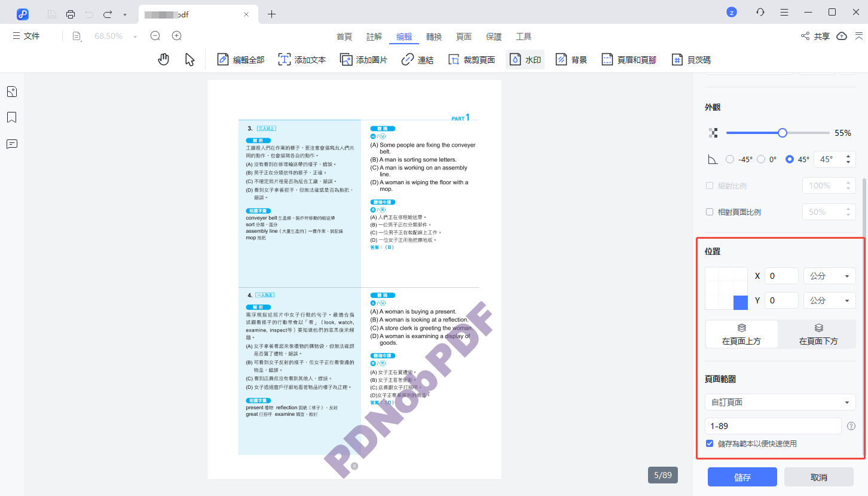Uncheck save as template (儲存為範本) checkbox
This screenshot has width=868, height=496.
click(710, 443)
